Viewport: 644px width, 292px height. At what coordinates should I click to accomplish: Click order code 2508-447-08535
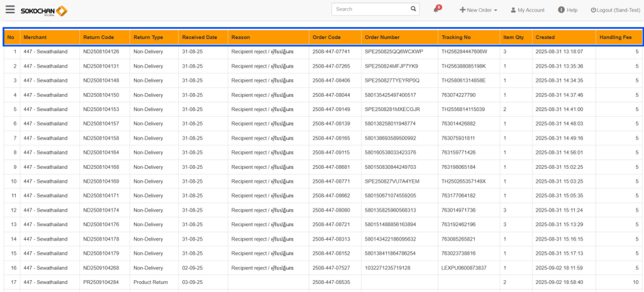tap(331, 283)
